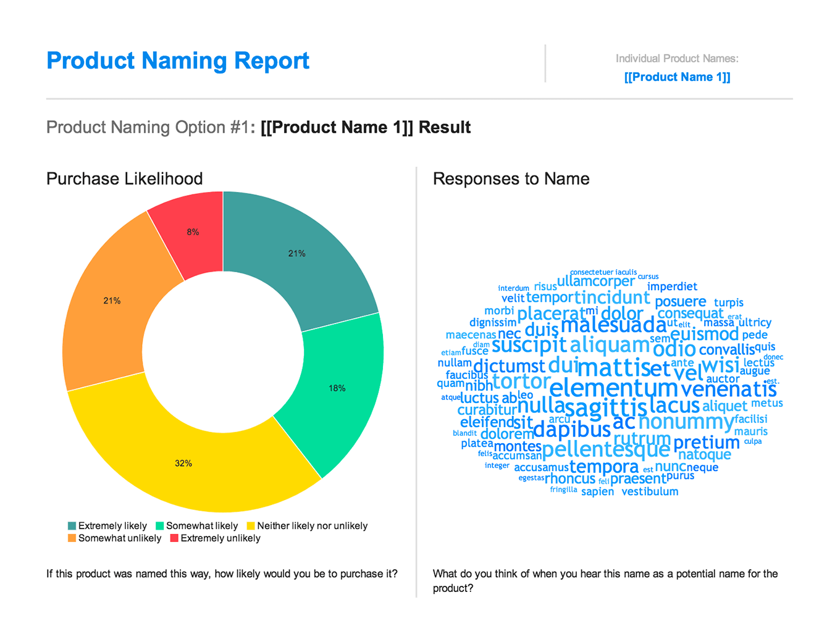Click the orange 21% donut segment

coord(112,301)
